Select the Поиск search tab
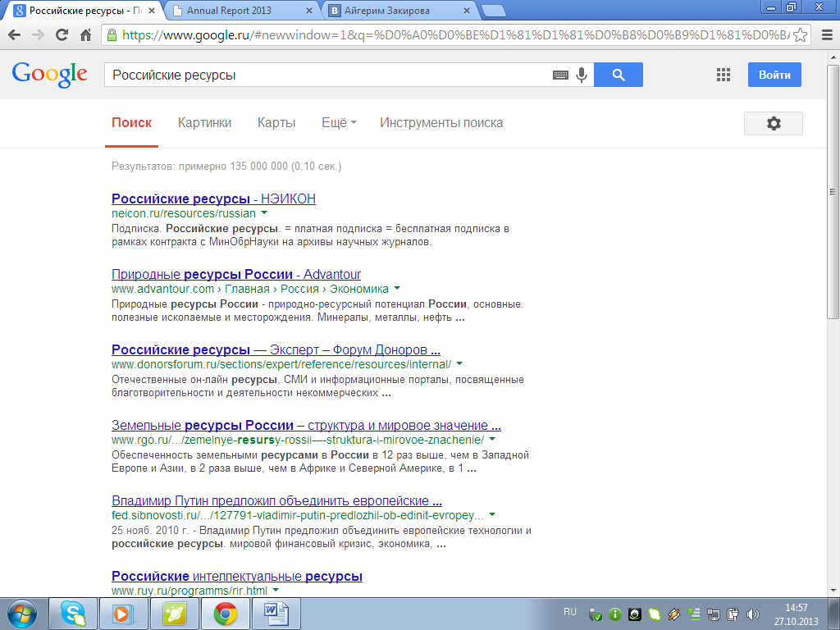 (132, 123)
